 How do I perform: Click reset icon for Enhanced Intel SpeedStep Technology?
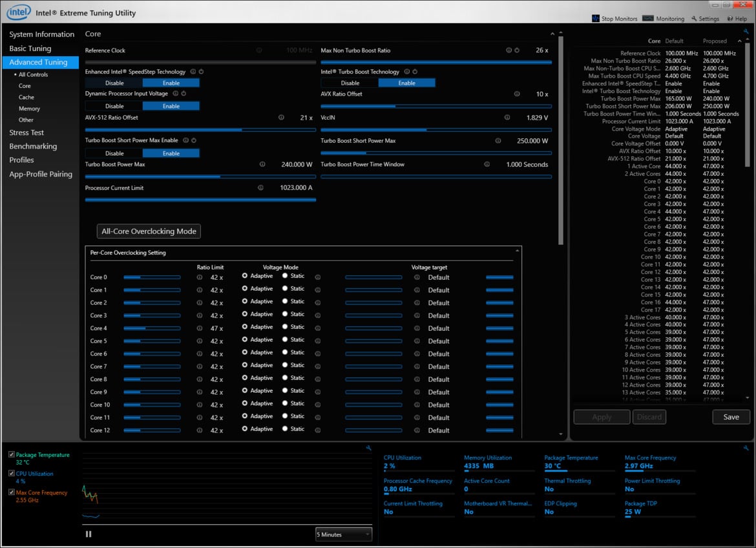[x=201, y=71]
